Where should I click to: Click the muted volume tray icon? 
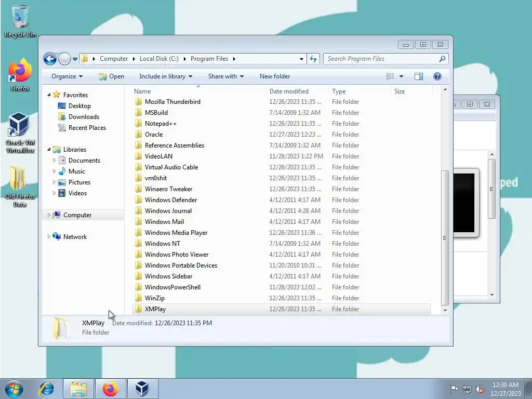coord(480,389)
